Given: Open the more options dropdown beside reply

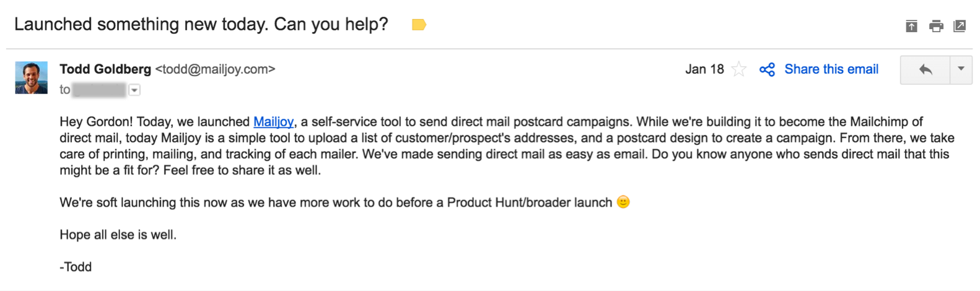Looking at the screenshot, I should (961, 69).
